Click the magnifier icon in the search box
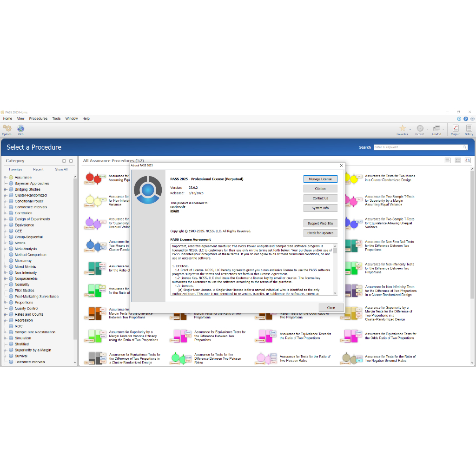476x476 pixels. [x=465, y=147]
